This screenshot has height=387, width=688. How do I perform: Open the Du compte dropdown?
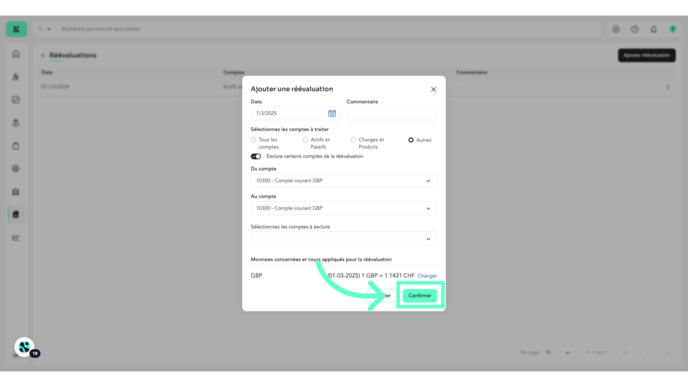coord(344,181)
